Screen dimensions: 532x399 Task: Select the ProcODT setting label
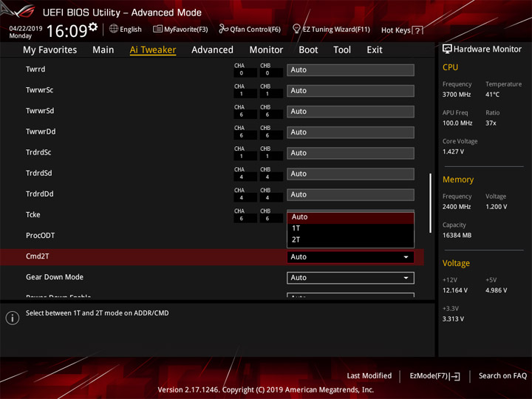[x=41, y=236]
